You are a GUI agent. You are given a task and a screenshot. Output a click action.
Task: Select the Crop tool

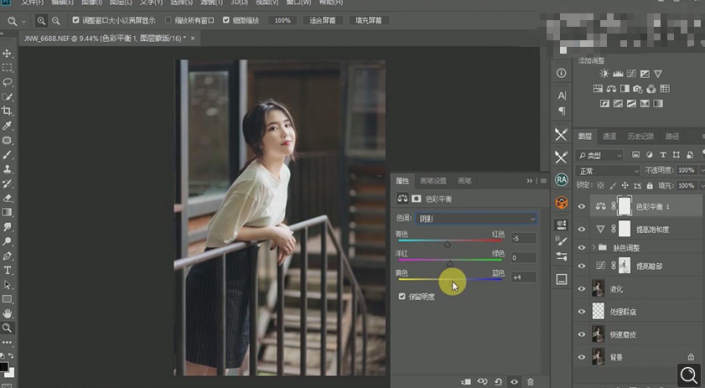click(7, 111)
